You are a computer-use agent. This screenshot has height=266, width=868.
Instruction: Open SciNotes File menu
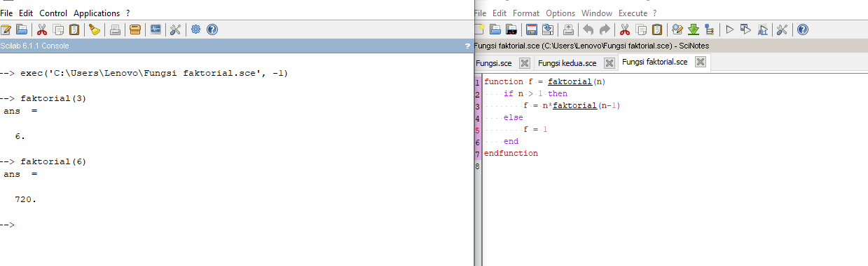click(481, 13)
